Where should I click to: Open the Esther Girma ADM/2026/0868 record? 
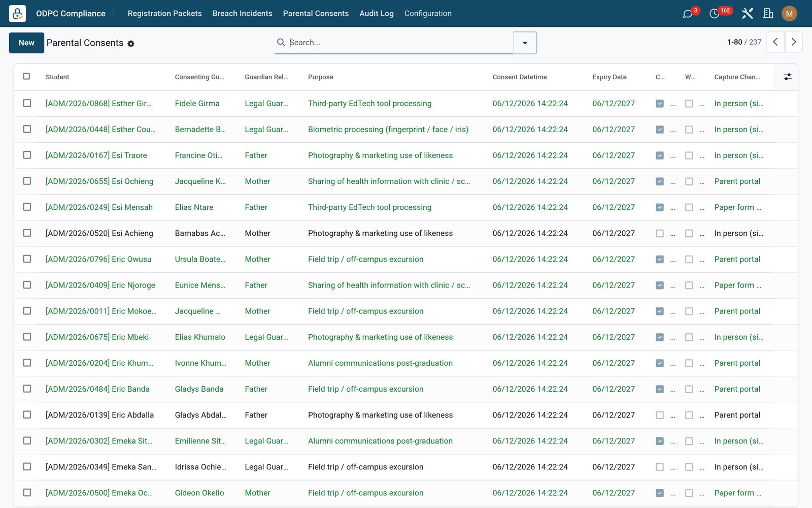pyautogui.click(x=98, y=103)
